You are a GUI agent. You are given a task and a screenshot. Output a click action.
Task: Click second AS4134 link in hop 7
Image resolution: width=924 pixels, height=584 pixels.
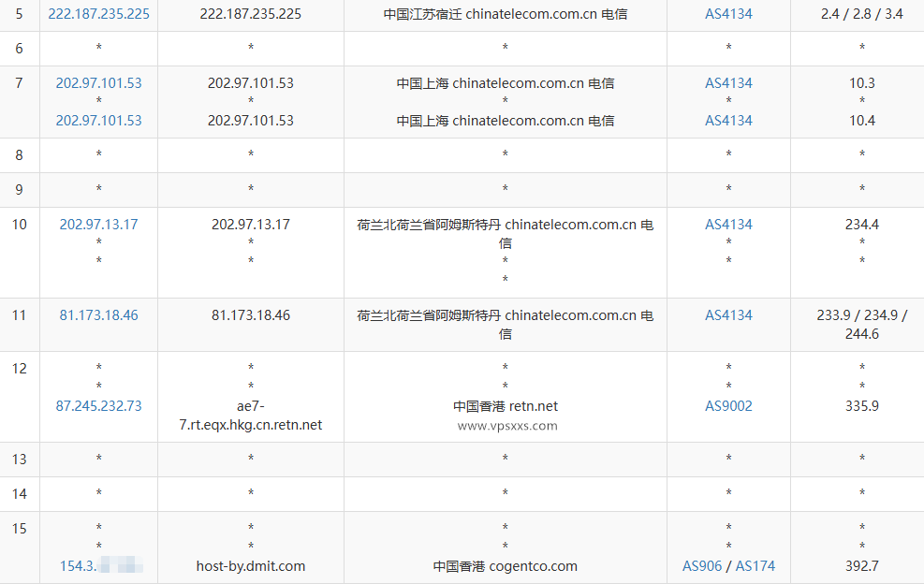[728, 121]
